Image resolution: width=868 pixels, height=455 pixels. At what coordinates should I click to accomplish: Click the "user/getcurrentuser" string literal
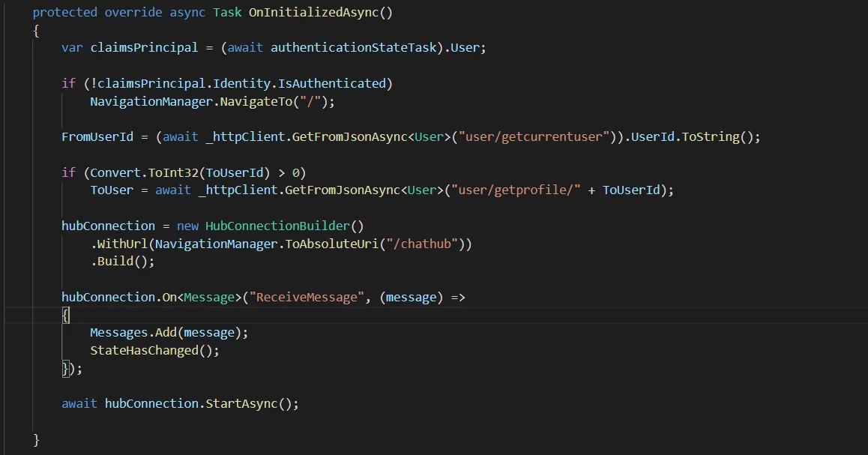534,136
